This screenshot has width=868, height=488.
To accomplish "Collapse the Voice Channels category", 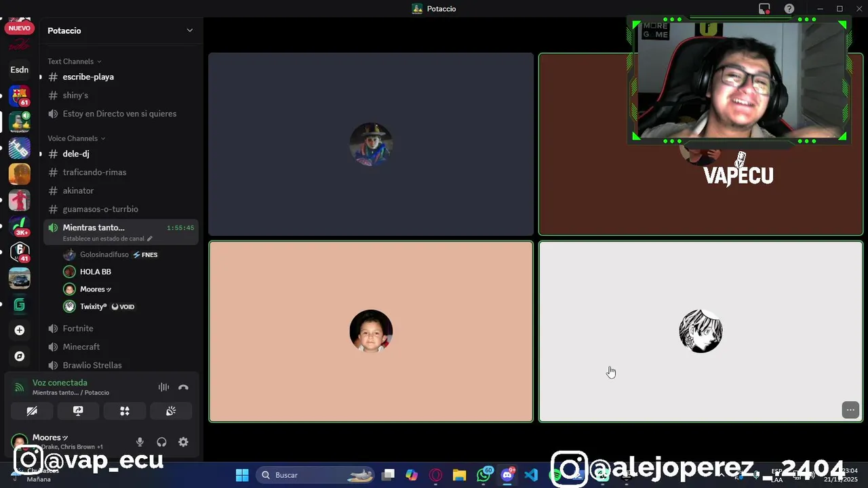I will click(77, 138).
